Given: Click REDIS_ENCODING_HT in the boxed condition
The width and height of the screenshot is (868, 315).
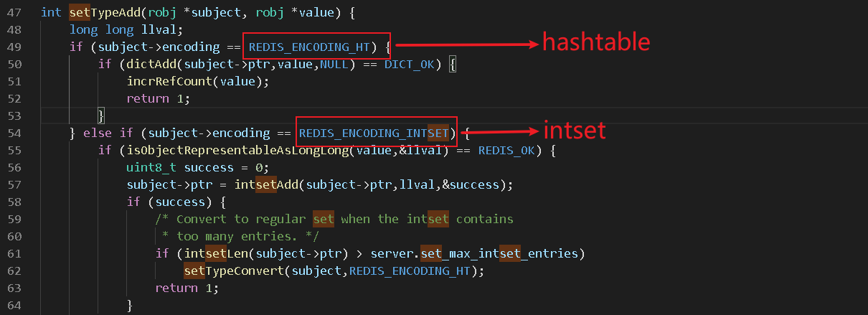Looking at the screenshot, I should click(309, 47).
